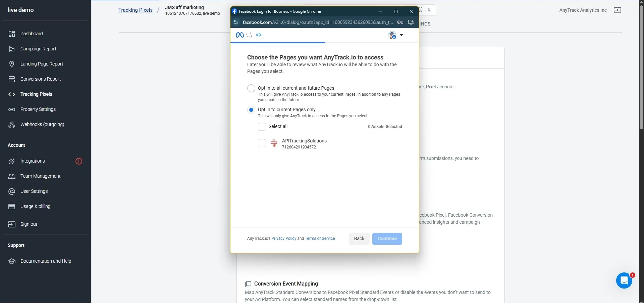The height and width of the screenshot is (303, 644).
Task: Click the sync arrows icon beside Meta logo
Action: [x=249, y=35]
